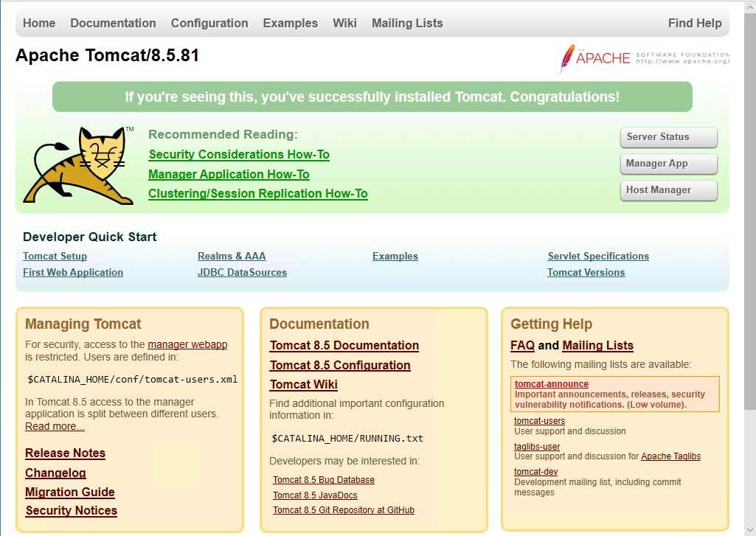
Task: Follow the manager webapp link
Action: 187,344
